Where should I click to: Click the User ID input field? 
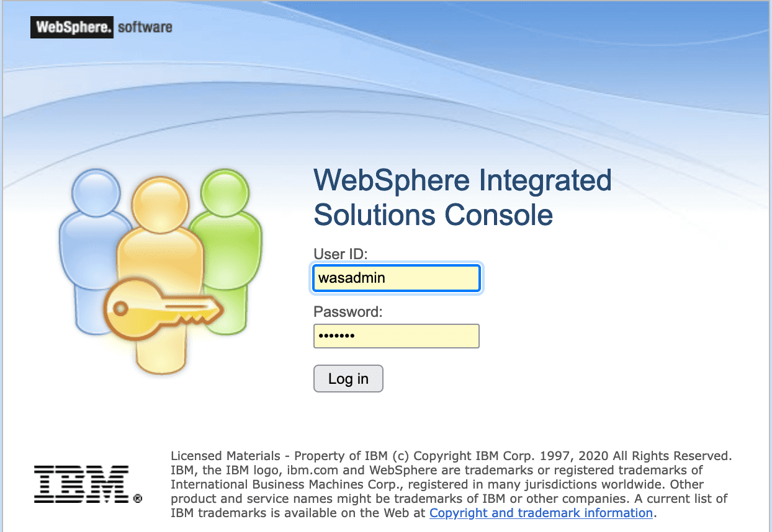[x=396, y=278]
